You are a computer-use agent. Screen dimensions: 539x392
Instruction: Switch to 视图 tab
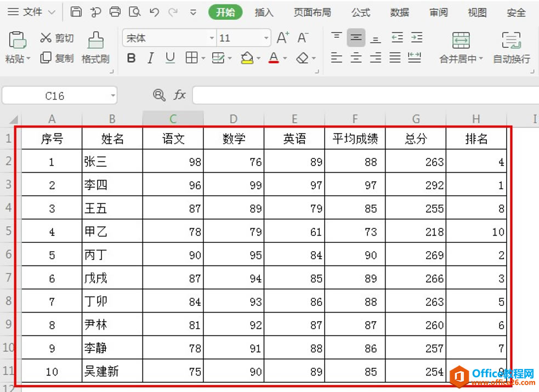tap(477, 13)
